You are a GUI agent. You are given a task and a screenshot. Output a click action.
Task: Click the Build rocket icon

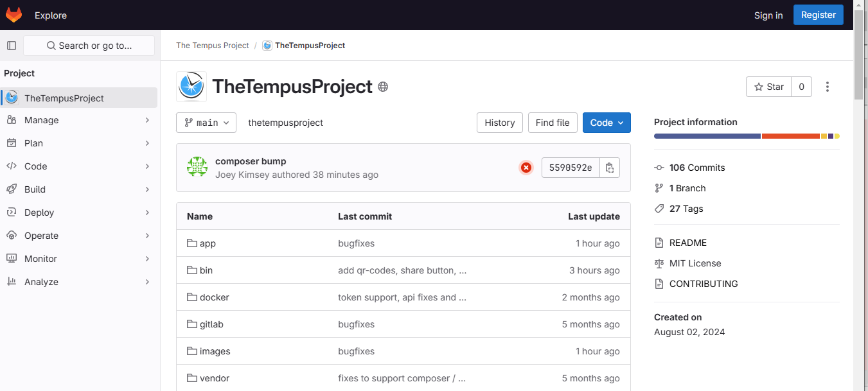(12, 189)
